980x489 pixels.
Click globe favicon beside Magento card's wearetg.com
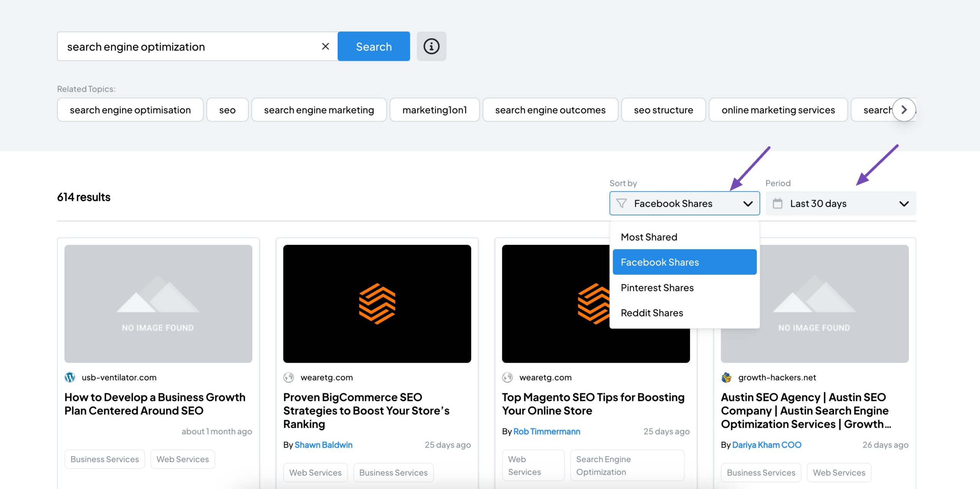point(508,378)
